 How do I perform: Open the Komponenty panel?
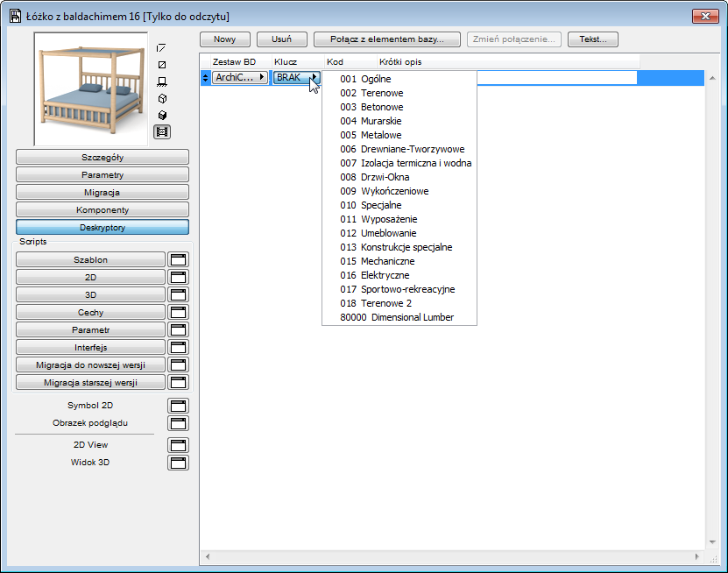click(x=102, y=210)
